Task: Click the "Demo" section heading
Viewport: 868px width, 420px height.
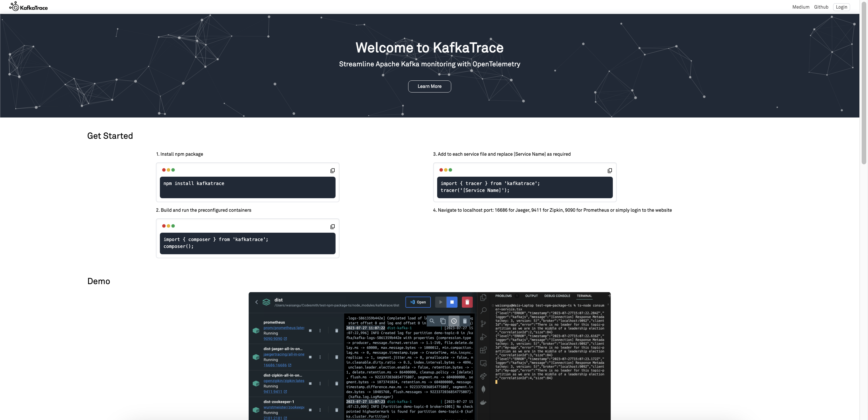Action: (98, 281)
